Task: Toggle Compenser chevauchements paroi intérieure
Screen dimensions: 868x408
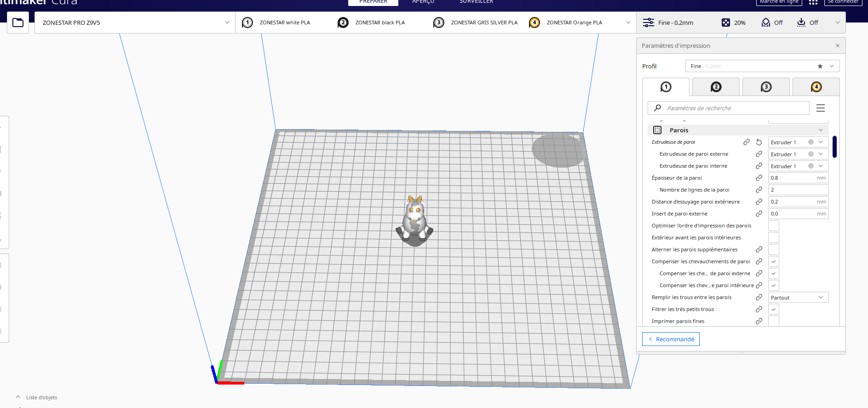Action: pyautogui.click(x=774, y=285)
